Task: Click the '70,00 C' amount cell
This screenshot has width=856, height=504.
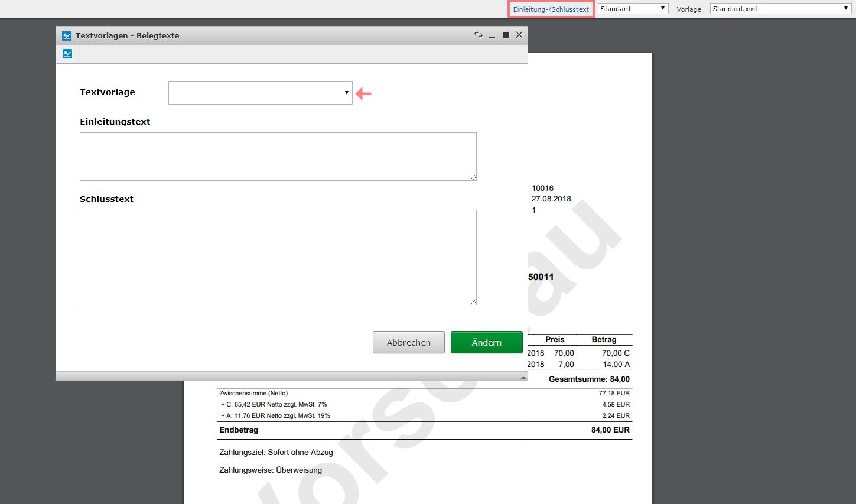Action: coord(616,353)
